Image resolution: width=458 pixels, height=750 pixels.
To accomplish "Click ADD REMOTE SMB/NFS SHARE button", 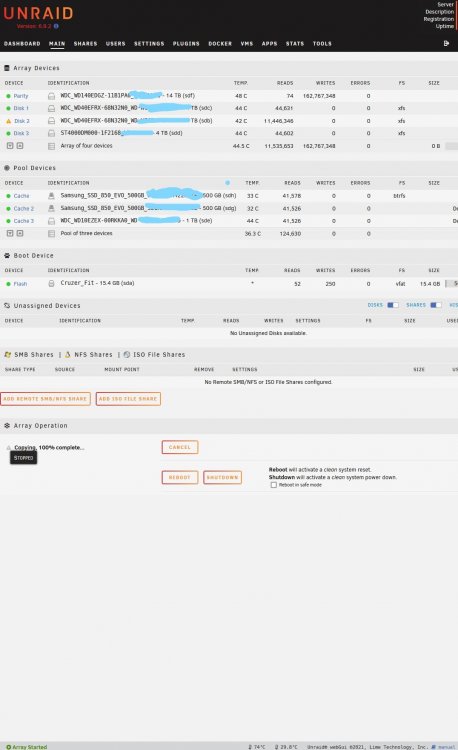I will tap(45, 399).
